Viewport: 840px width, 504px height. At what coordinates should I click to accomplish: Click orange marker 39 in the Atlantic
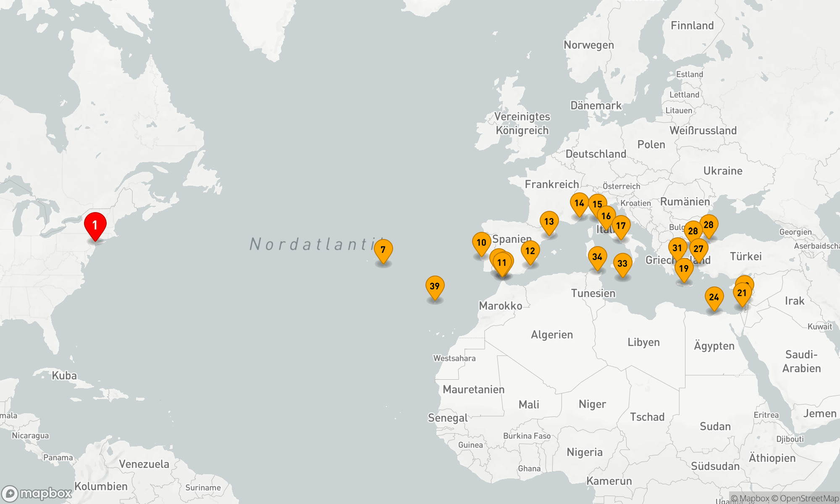[435, 286]
